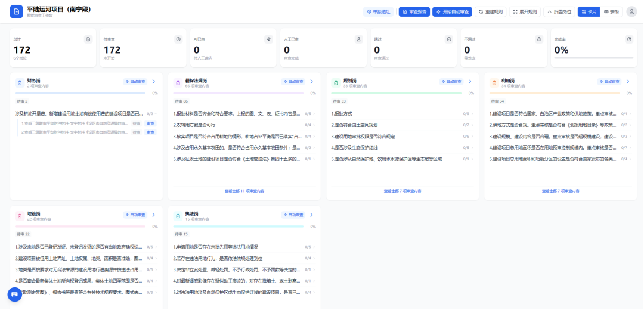Click the 执法岗 cyan clipboard icon
This screenshot has height=310, width=644.
[x=178, y=216]
